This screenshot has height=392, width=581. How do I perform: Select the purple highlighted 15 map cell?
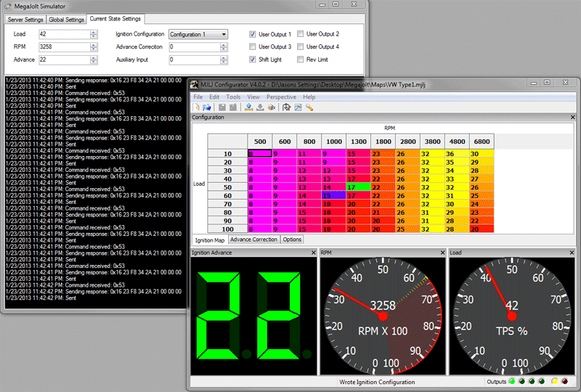333,195
